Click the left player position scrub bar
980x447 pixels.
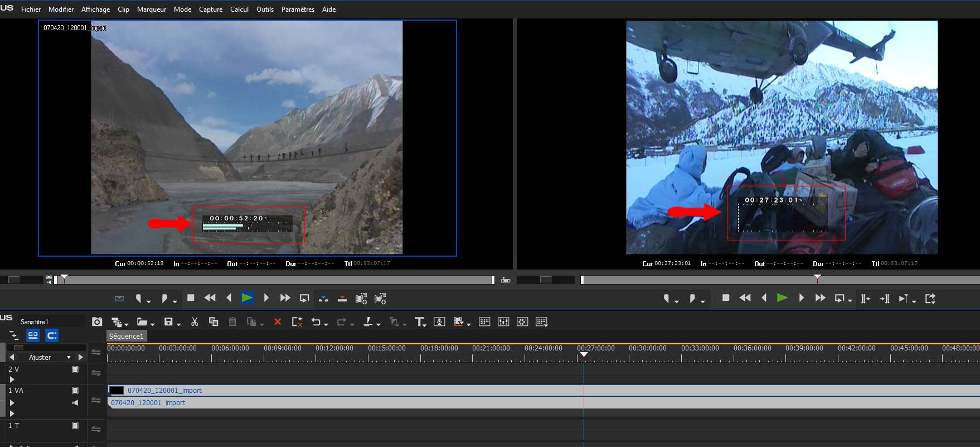pyautogui.click(x=279, y=280)
